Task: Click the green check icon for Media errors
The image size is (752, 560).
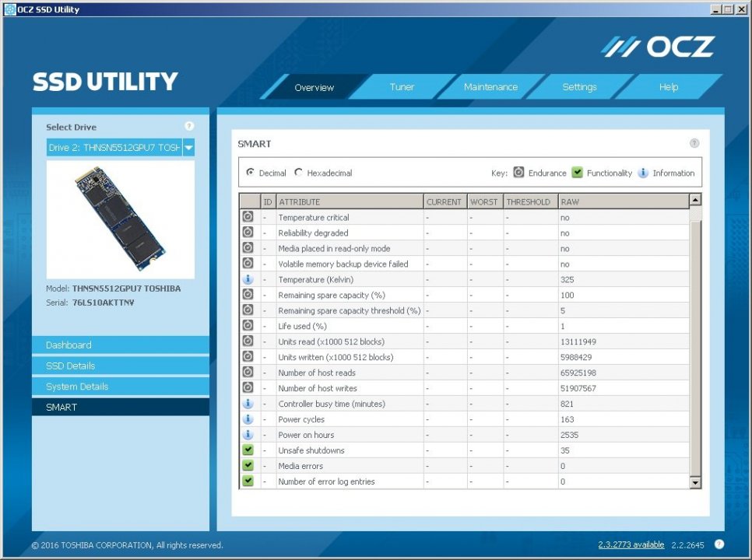Action: [248, 465]
